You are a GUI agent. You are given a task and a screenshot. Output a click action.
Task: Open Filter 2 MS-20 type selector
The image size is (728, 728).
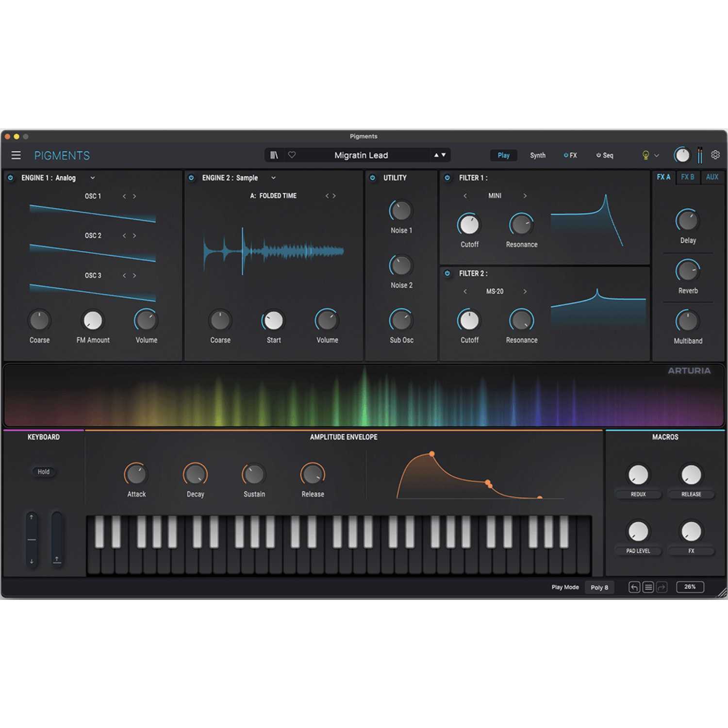pos(495,291)
